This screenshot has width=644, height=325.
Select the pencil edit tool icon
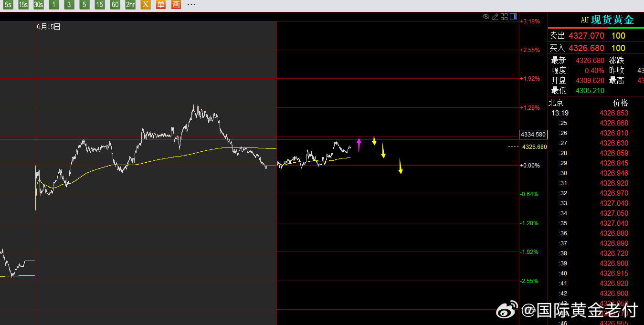[495, 17]
